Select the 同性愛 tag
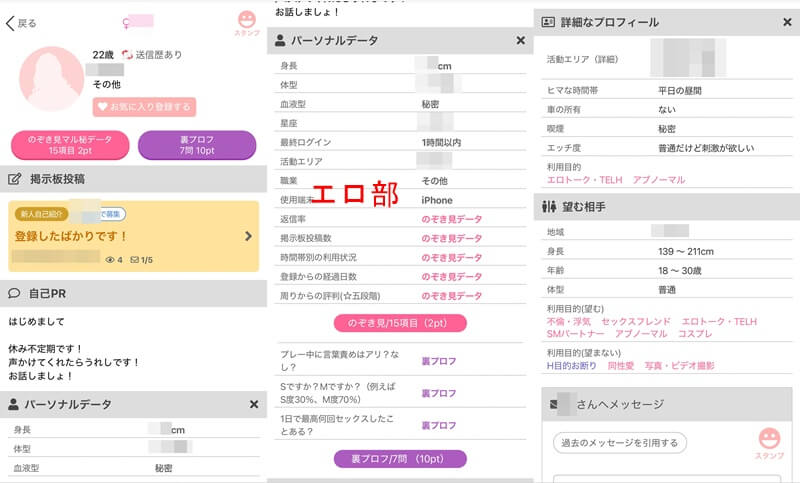This screenshot has height=483, width=800. pyautogui.click(x=621, y=366)
